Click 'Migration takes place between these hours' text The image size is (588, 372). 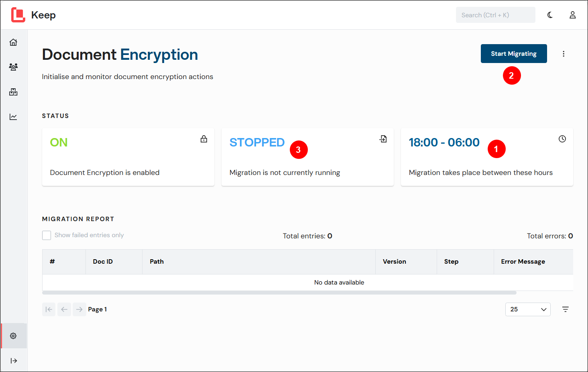click(481, 173)
